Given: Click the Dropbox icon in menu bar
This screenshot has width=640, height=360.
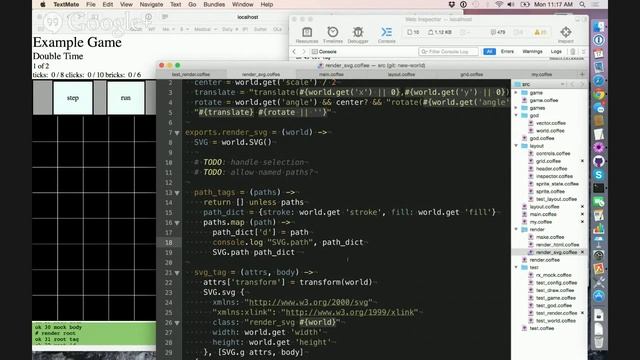Looking at the screenshot, I should click(x=451, y=4).
